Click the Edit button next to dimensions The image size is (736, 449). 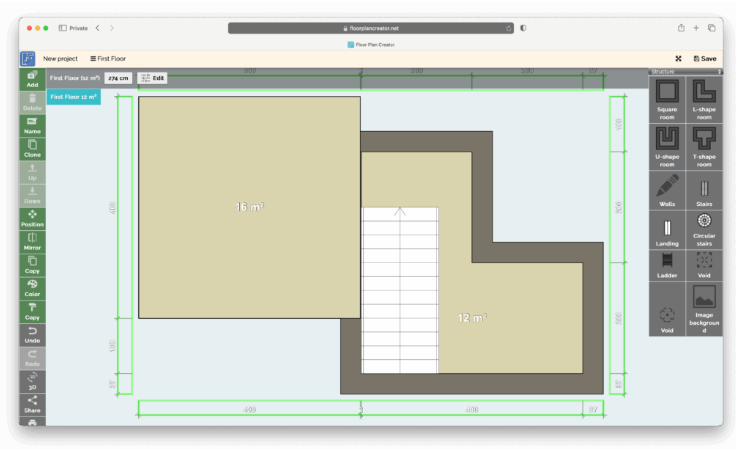click(x=153, y=77)
